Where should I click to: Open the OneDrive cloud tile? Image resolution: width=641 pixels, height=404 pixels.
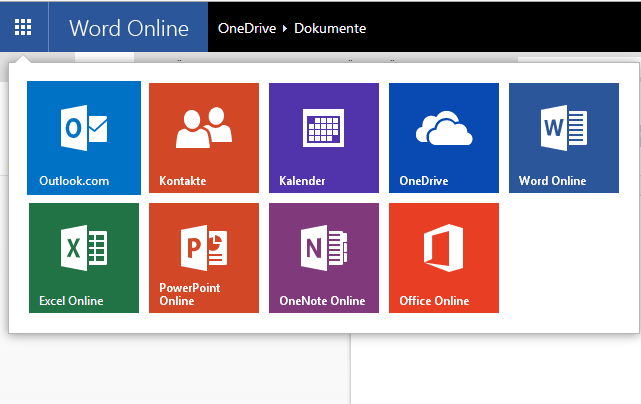click(x=444, y=138)
